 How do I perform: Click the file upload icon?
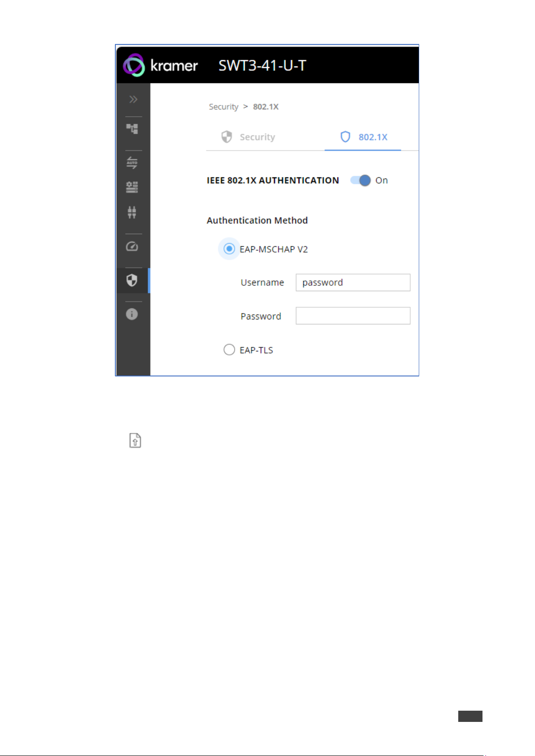(135, 440)
